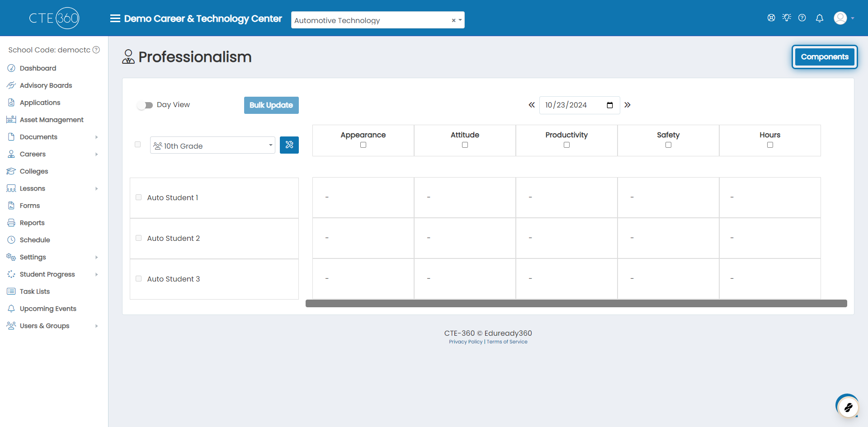Go to previous date with double-left arrows

click(532, 105)
